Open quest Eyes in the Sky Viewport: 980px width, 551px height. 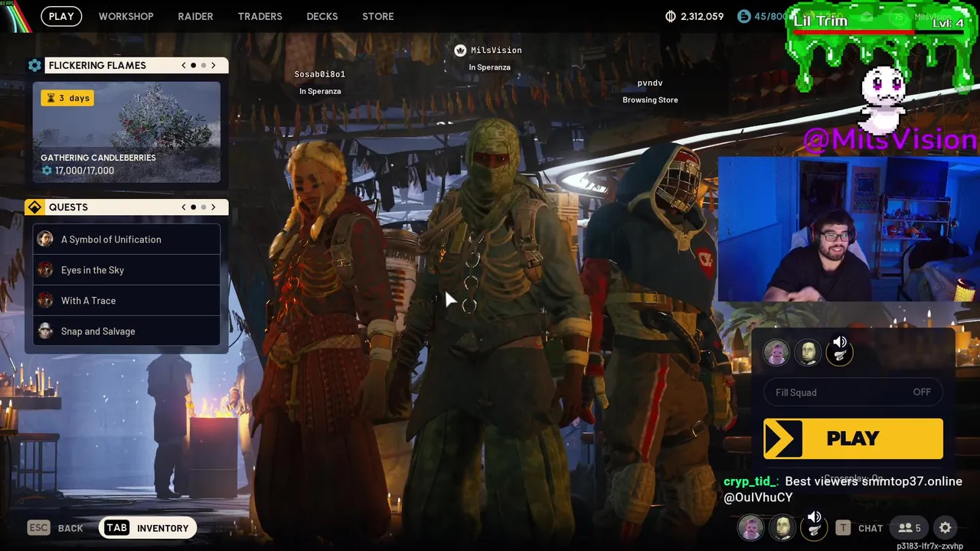(x=126, y=270)
